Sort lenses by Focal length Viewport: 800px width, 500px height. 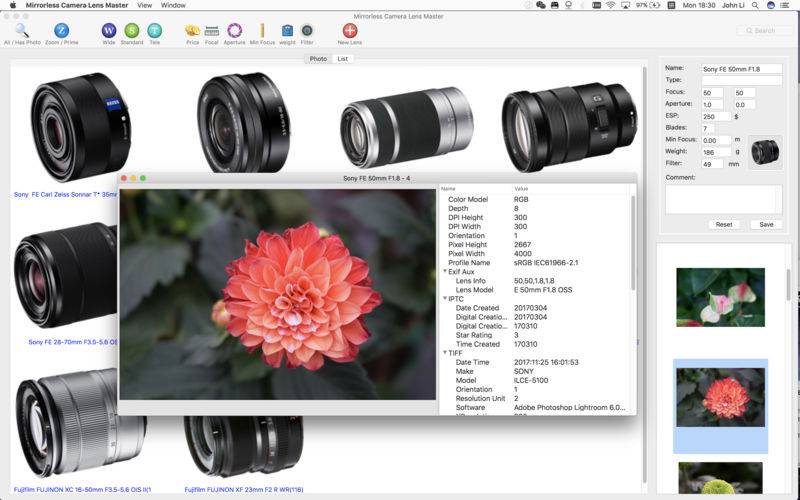212,31
